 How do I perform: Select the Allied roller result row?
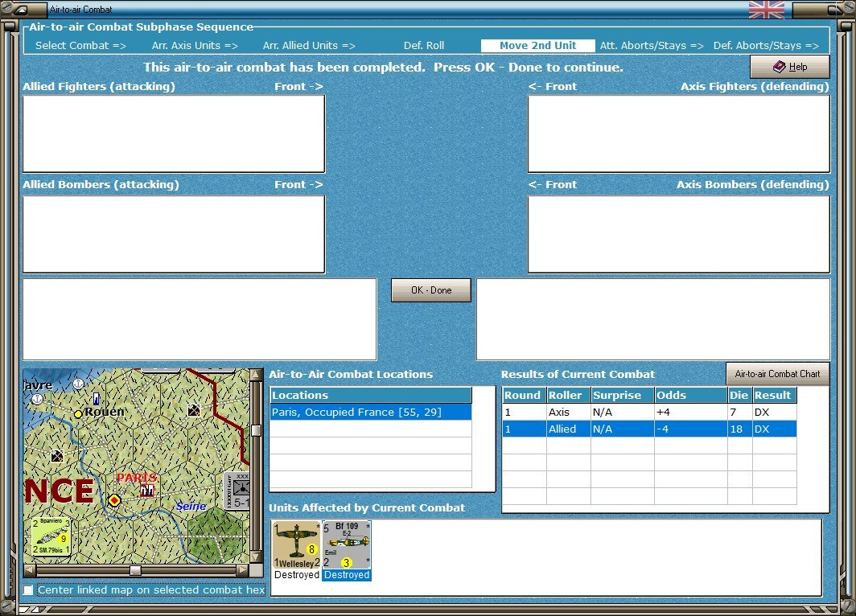pyautogui.click(x=649, y=429)
